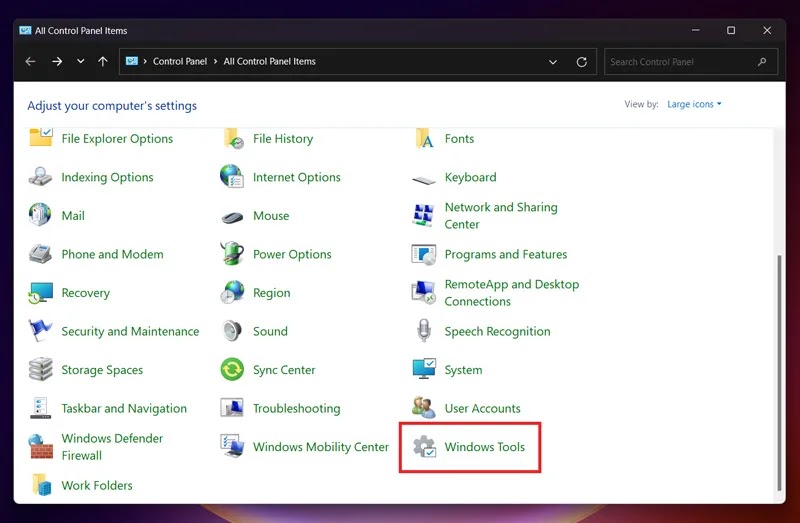Open the Troubleshooting icon
The width and height of the screenshot is (800, 523).
[x=232, y=408]
